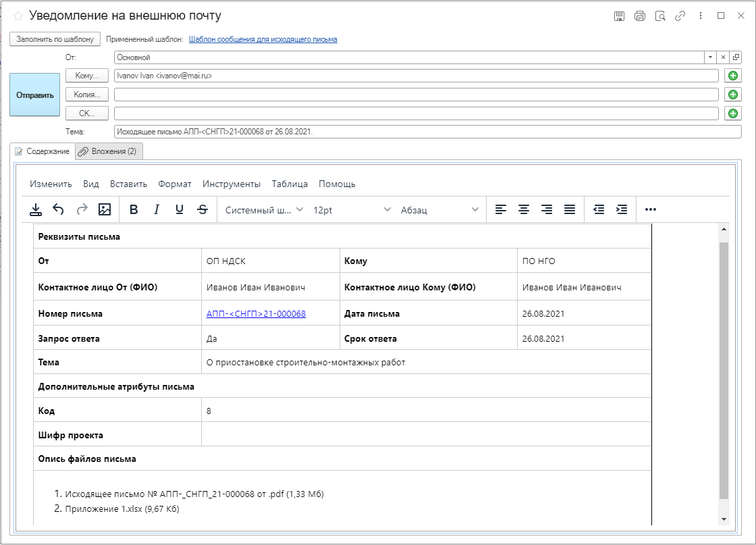
Task: Open the font family dropdown Системный ш...
Action: coord(264,210)
